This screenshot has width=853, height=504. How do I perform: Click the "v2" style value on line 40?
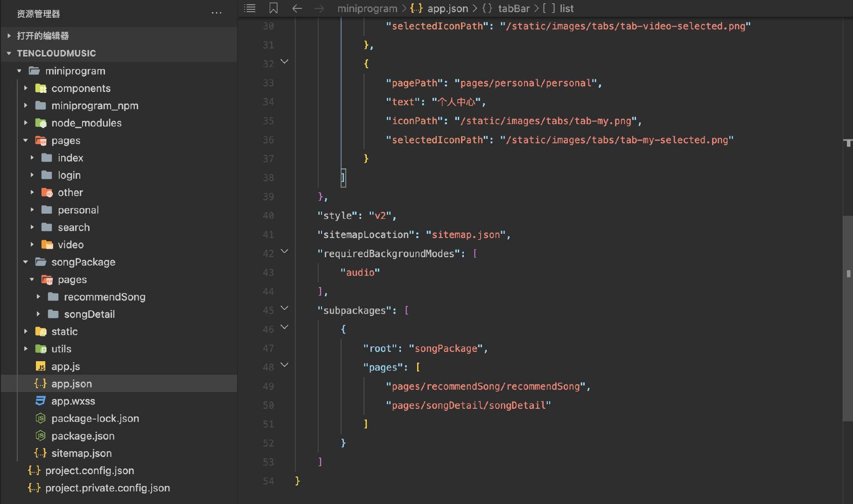click(x=380, y=216)
